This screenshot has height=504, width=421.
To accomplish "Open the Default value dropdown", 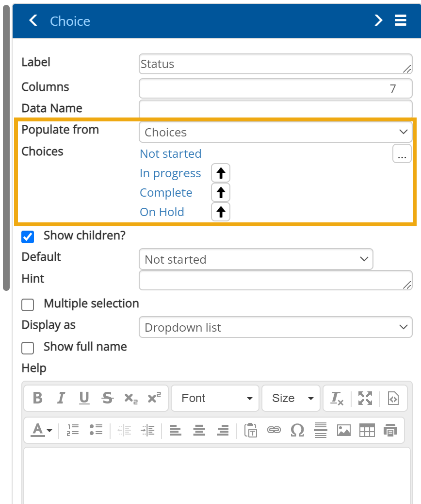I will coord(256,259).
